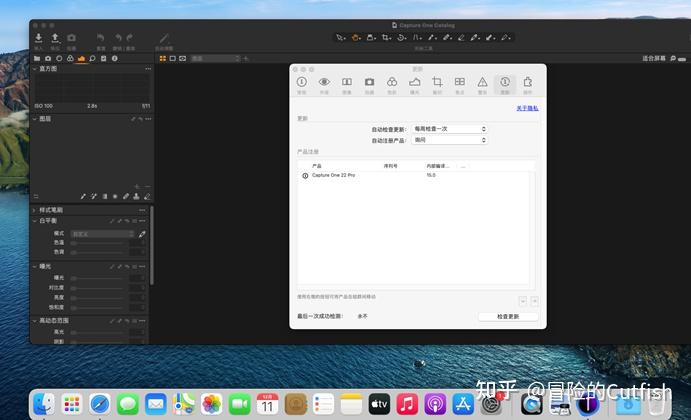Click the Export (导出) toolbar icon
This screenshot has height=420, width=691.
(x=55, y=38)
